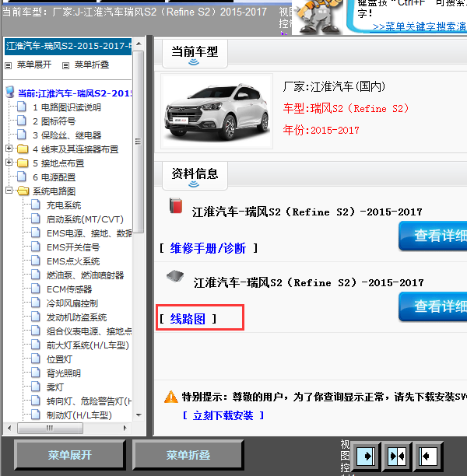The height and width of the screenshot is (476, 467).
Task: Click the 5 接地点布置 folder icon
Action: (x=23, y=163)
